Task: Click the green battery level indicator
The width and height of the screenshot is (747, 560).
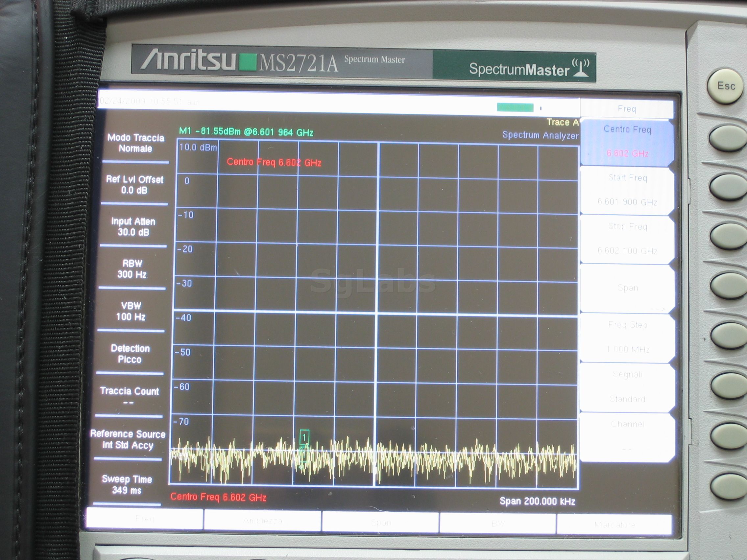Action: tap(515, 108)
